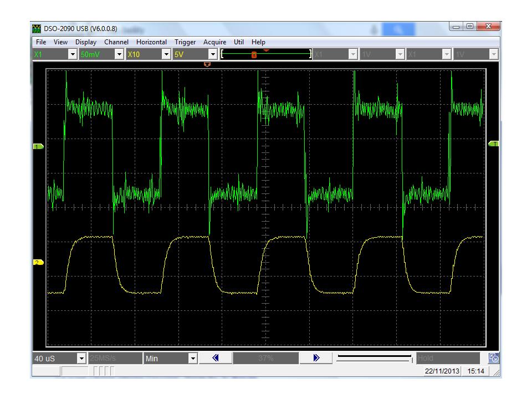The image size is (532, 399).
Task: Expand the 40 uS timebase dropdown
Action: click(81, 359)
